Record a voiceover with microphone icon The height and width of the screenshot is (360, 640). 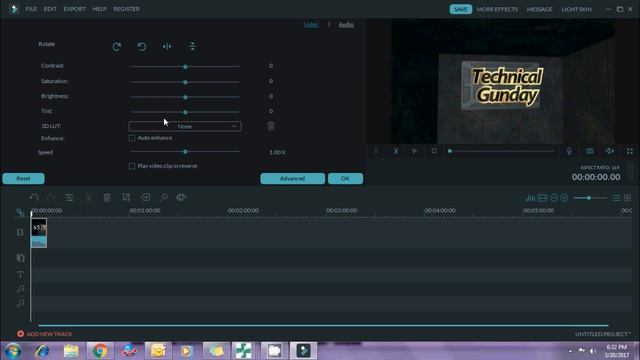(569, 151)
